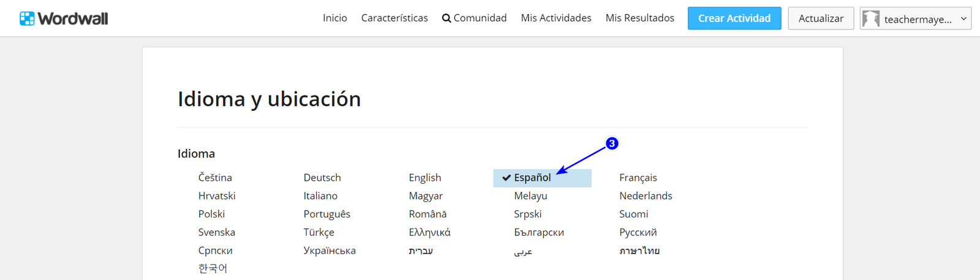Viewport: 980px width, 280px height.
Task: Expand the teachermaye account dropdown arrow
Action: click(963, 19)
